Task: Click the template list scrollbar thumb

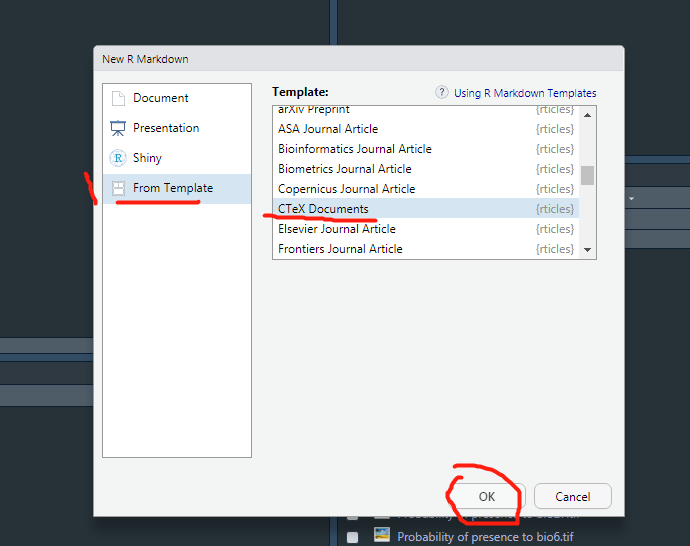Action: [587, 176]
